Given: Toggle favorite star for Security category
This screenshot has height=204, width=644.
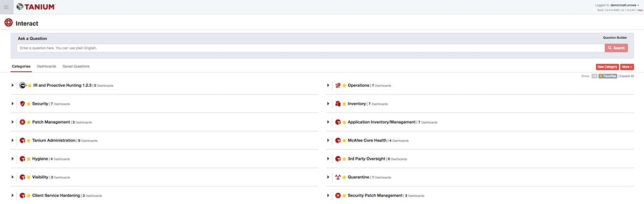Looking at the screenshot, I should (29, 103).
